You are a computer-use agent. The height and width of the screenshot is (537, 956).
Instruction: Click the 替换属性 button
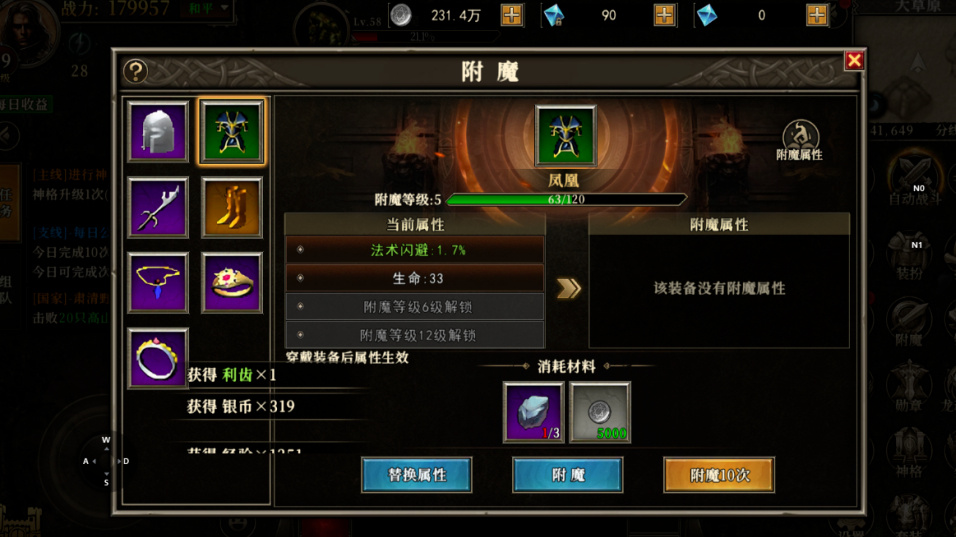416,474
